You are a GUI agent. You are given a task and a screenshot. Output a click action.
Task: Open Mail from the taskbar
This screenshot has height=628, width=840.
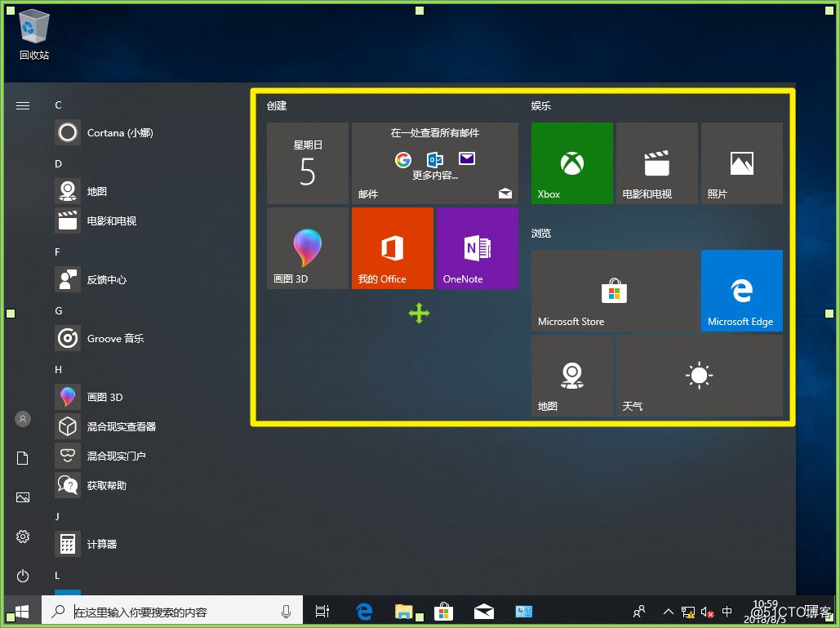484,611
